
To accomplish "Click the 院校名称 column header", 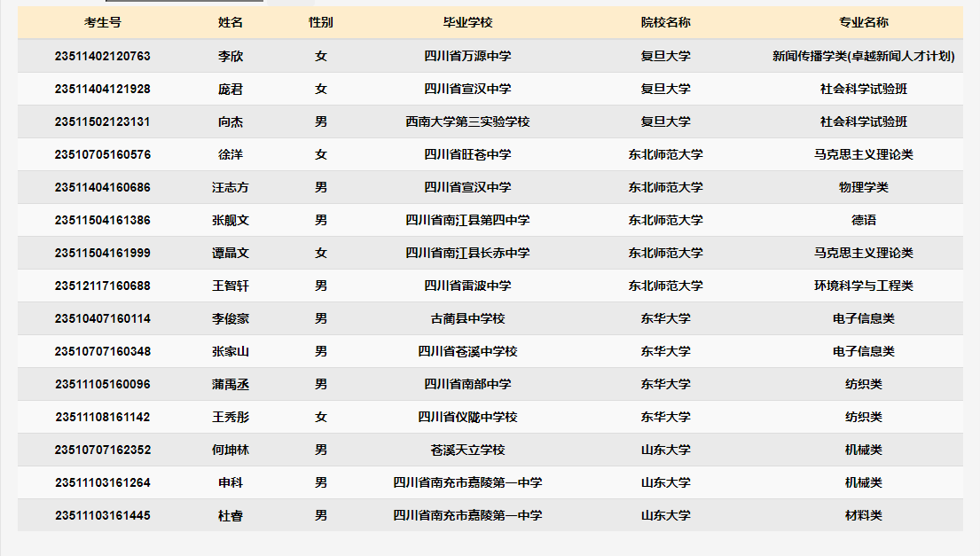I will pyautogui.click(x=666, y=22).
